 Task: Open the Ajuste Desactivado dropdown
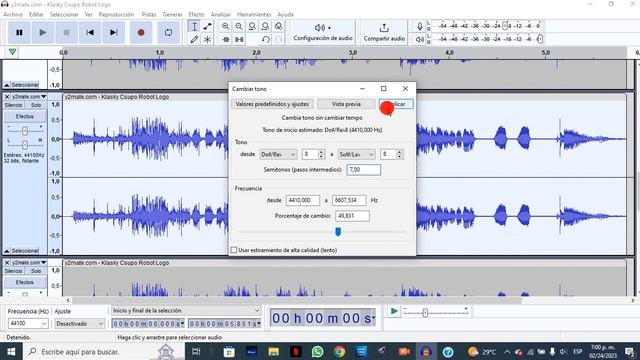coord(80,323)
